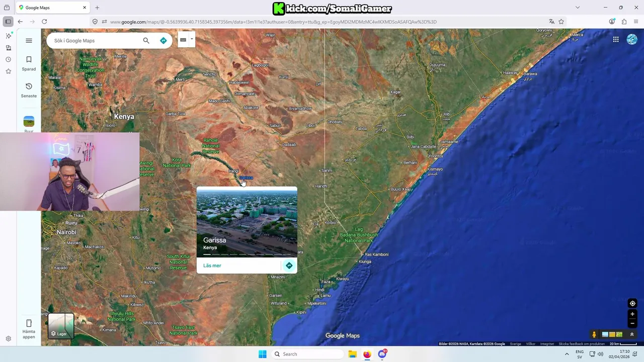
Task: Open the sidebar AI sparkle icon
Action: coord(8,36)
